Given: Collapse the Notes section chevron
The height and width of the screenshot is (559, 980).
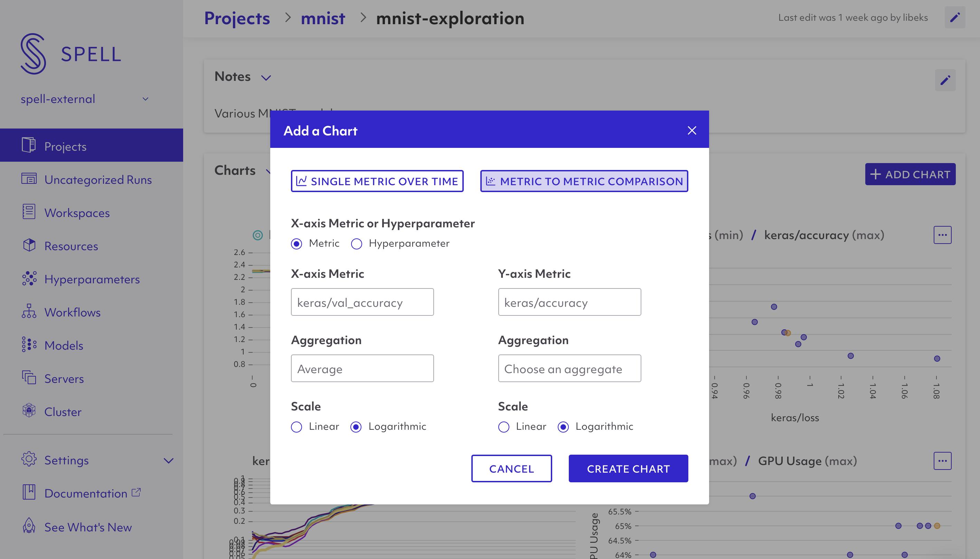Looking at the screenshot, I should [266, 78].
